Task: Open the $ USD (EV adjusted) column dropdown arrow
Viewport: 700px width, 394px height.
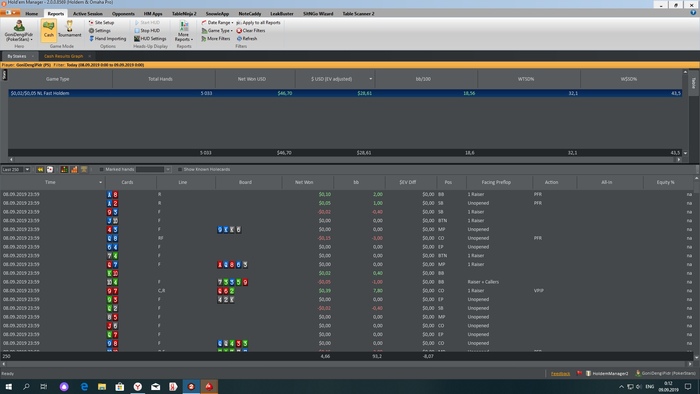Action: tap(370, 79)
